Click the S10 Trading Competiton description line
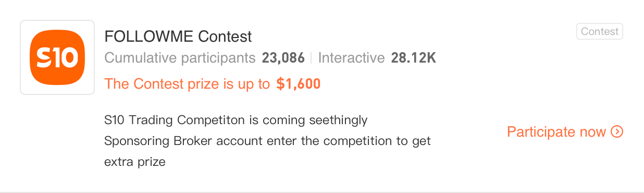 click(x=236, y=120)
